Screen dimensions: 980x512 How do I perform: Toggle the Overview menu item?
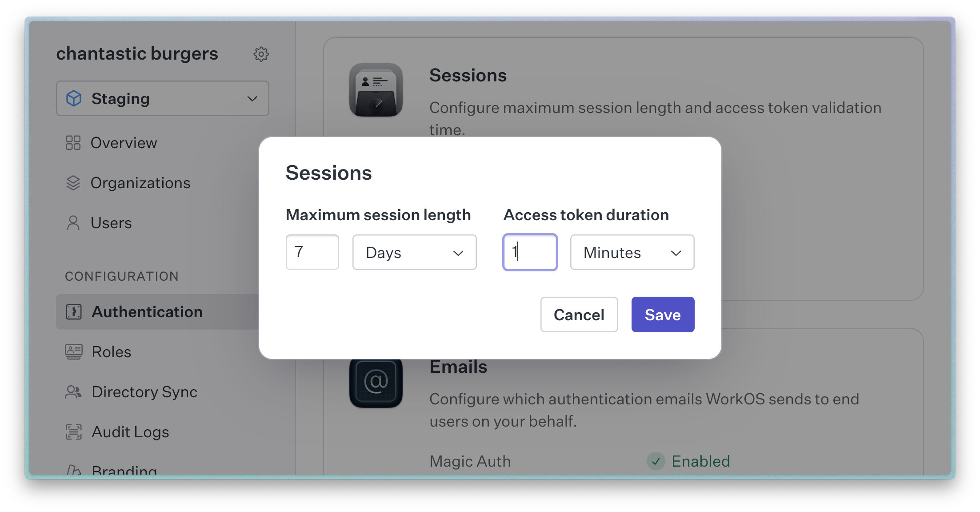(124, 143)
